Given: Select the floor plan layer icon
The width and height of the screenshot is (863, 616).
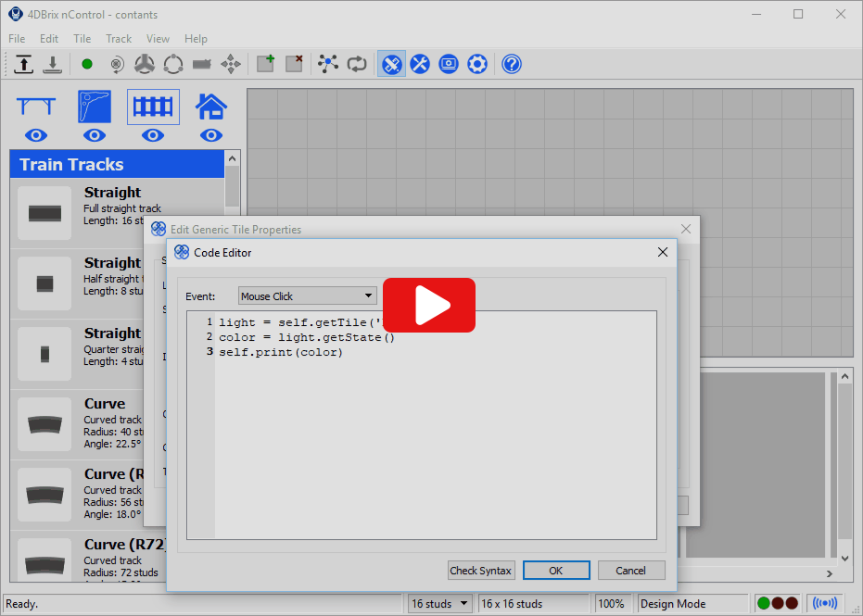Looking at the screenshot, I should (95, 107).
